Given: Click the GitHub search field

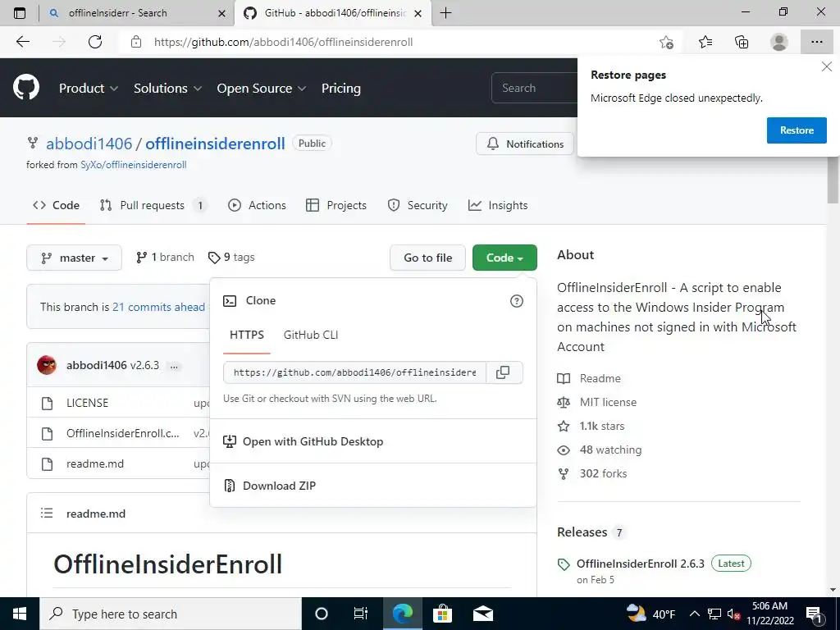Looking at the screenshot, I should [x=534, y=88].
